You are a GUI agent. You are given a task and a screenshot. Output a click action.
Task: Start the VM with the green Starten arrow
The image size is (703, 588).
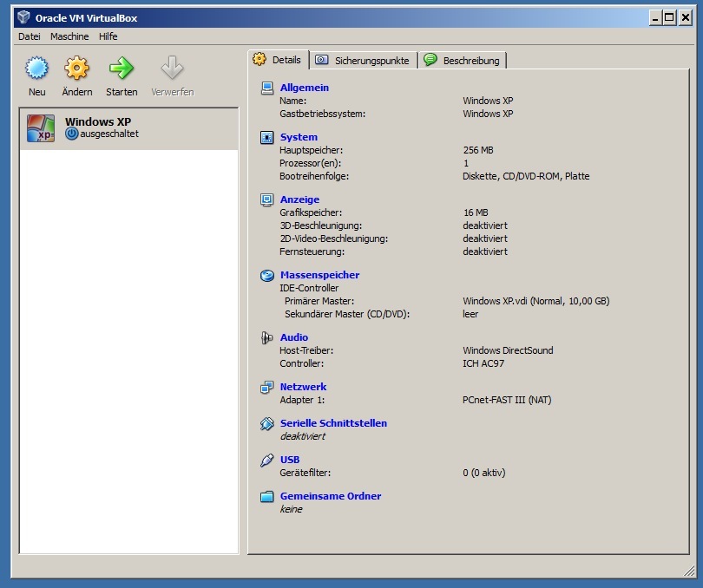click(x=121, y=69)
